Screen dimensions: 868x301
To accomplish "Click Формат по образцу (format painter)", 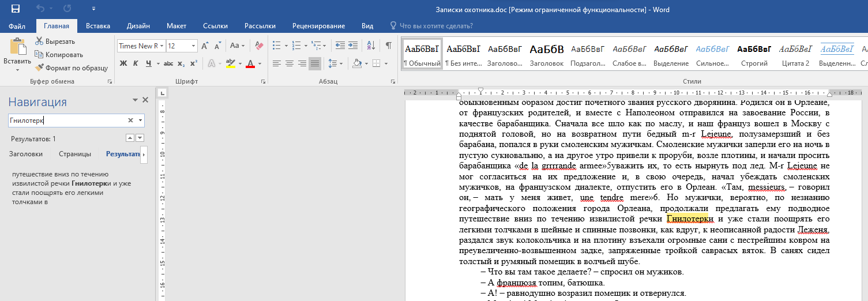I will tap(72, 68).
